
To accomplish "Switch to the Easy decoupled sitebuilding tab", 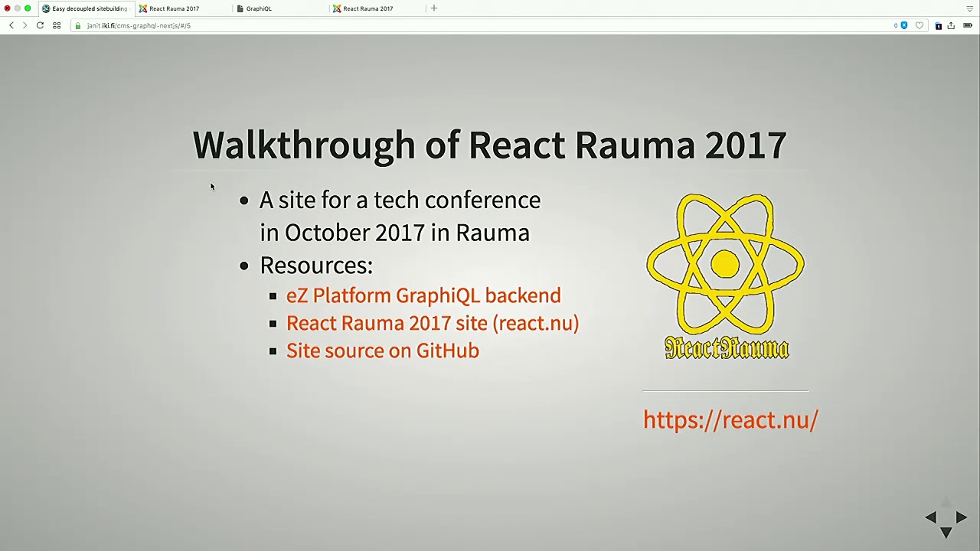I will click(x=85, y=8).
